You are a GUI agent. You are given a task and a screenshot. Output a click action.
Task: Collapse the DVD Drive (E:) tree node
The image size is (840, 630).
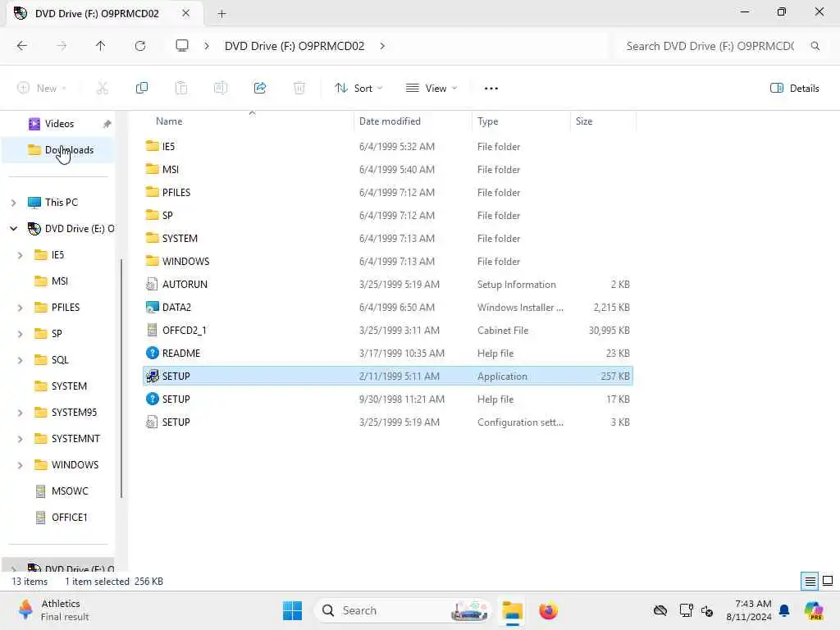pos(13,229)
